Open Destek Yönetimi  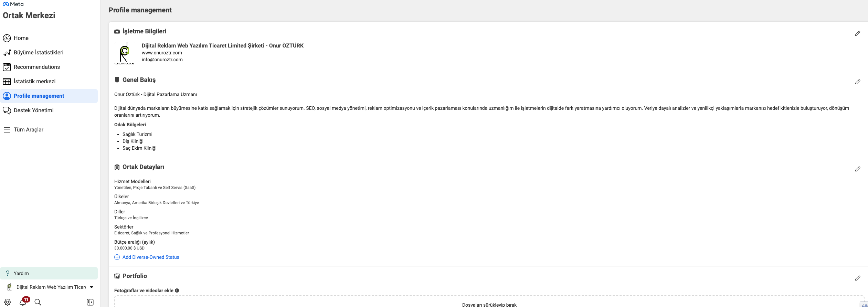(33, 110)
